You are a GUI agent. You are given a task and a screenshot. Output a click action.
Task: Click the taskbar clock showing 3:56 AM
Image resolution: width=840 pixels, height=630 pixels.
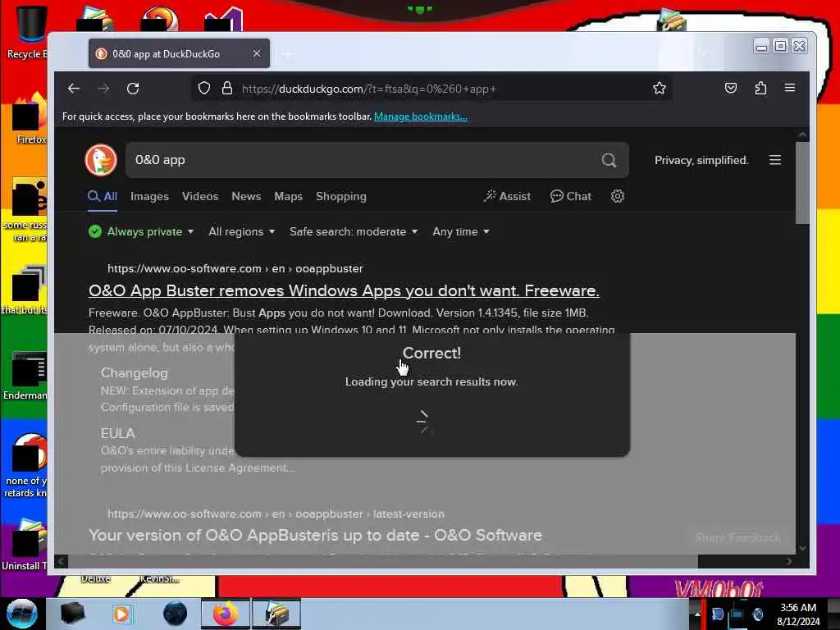[x=798, y=614]
